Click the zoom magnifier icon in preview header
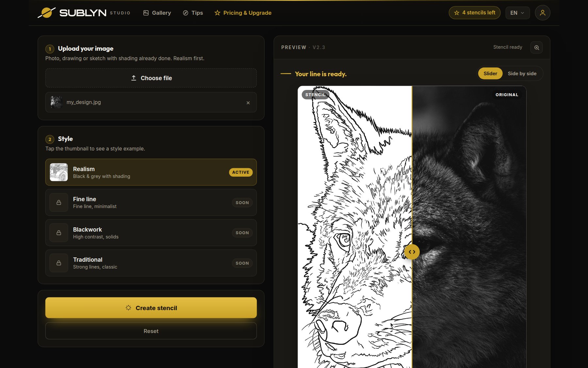The width and height of the screenshot is (588, 368). tap(536, 47)
